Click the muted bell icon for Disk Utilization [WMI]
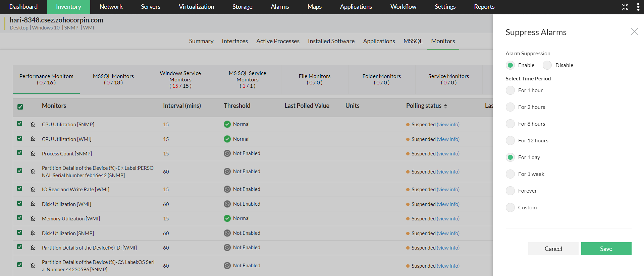The height and width of the screenshot is (276, 644). click(x=33, y=204)
